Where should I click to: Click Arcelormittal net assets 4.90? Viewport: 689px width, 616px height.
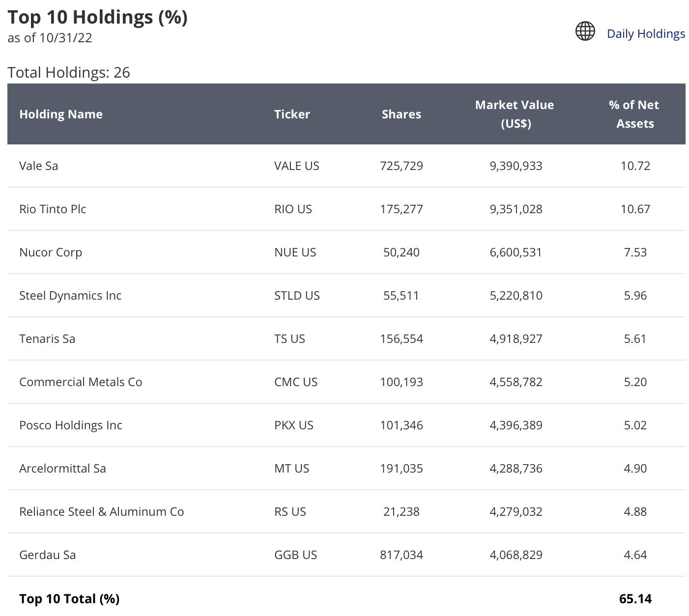tap(635, 468)
